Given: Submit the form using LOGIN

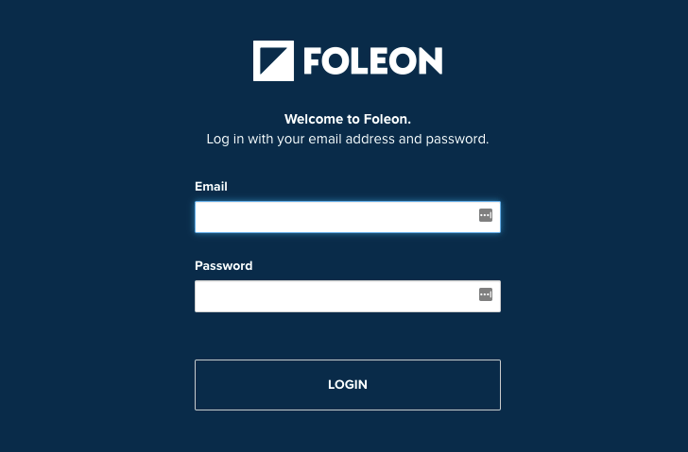Looking at the screenshot, I should [x=347, y=385].
